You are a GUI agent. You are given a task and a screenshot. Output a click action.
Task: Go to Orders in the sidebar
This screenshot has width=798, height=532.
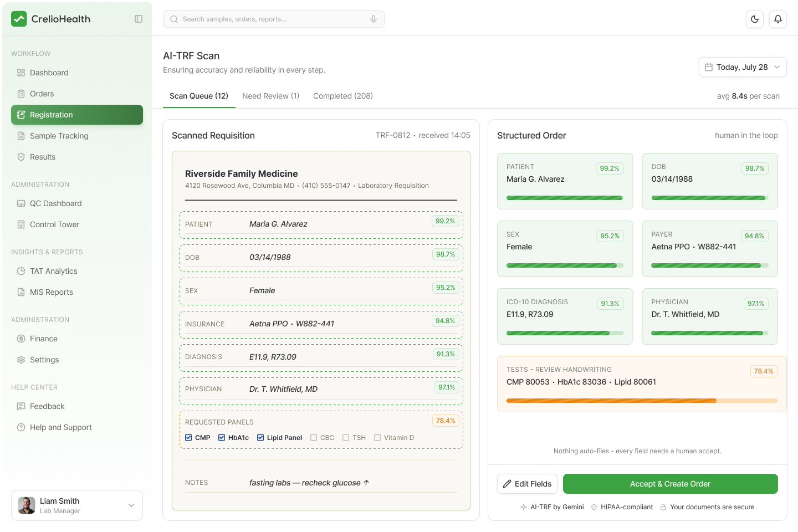pyautogui.click(x=77, y=94)
